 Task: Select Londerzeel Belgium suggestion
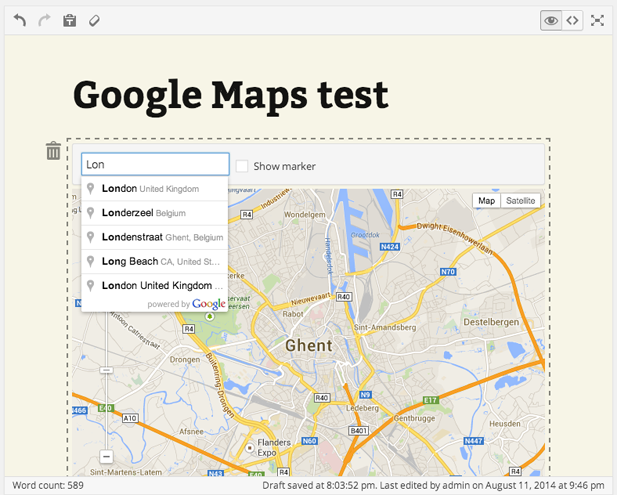click(x=154, y=213)
